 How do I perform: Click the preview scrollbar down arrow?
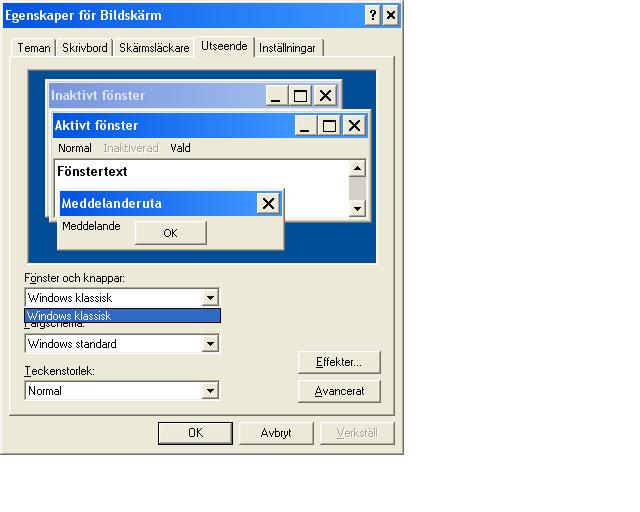pyautogui.click(x=358, y=209)
